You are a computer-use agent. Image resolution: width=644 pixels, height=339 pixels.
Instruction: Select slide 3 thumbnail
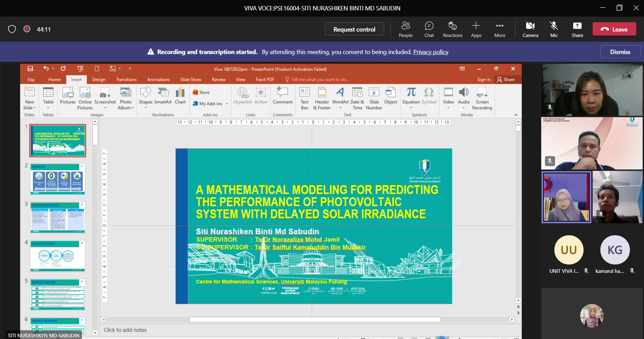tap(58, 217)
